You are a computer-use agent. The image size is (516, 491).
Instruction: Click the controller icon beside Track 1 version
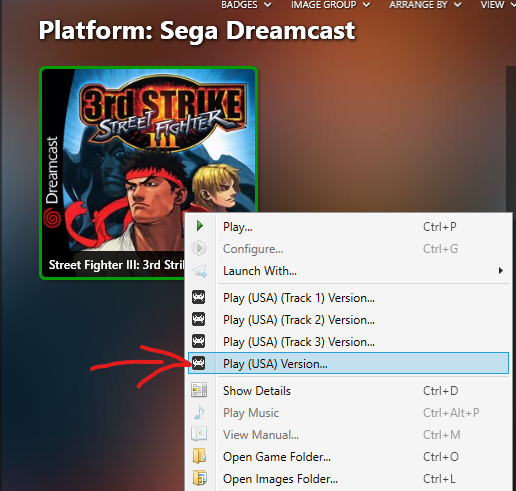(x=198, y=297)
